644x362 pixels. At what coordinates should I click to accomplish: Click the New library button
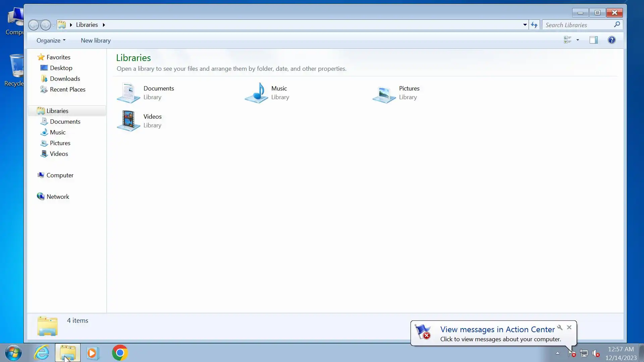[96, 41]
